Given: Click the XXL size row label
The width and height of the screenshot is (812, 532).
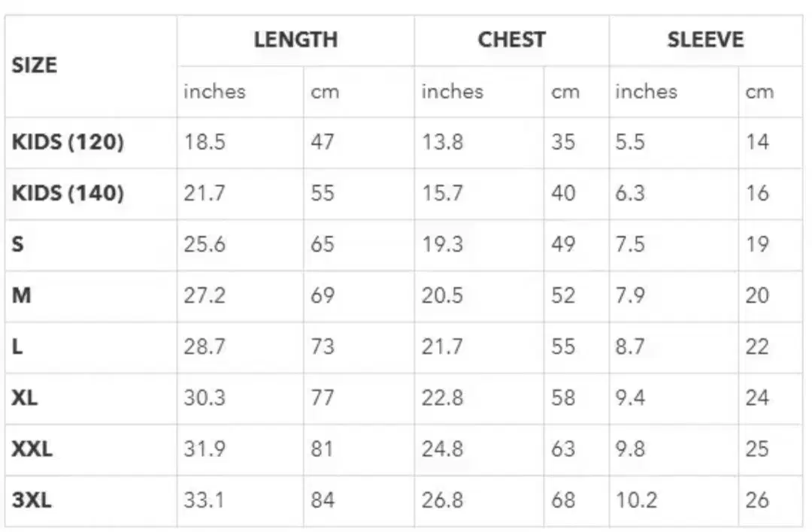Looking at the screenshot, I should pos(32,449).
